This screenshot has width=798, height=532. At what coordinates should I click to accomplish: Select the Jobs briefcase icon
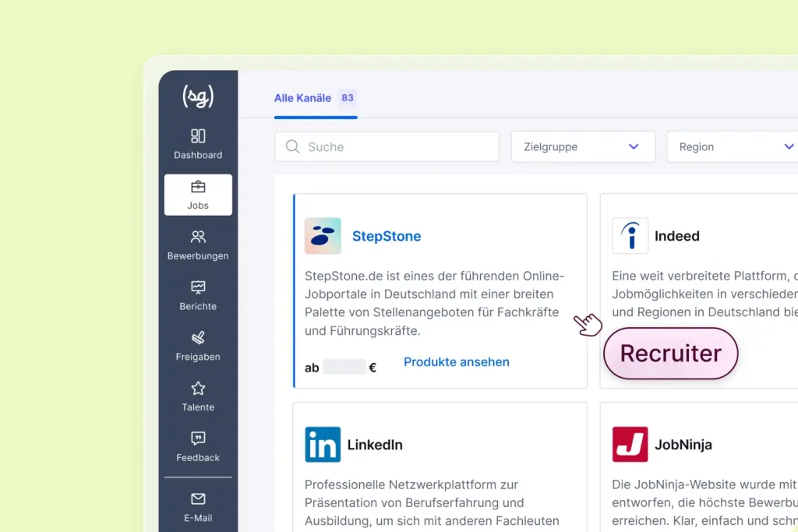tap(197, 195)
